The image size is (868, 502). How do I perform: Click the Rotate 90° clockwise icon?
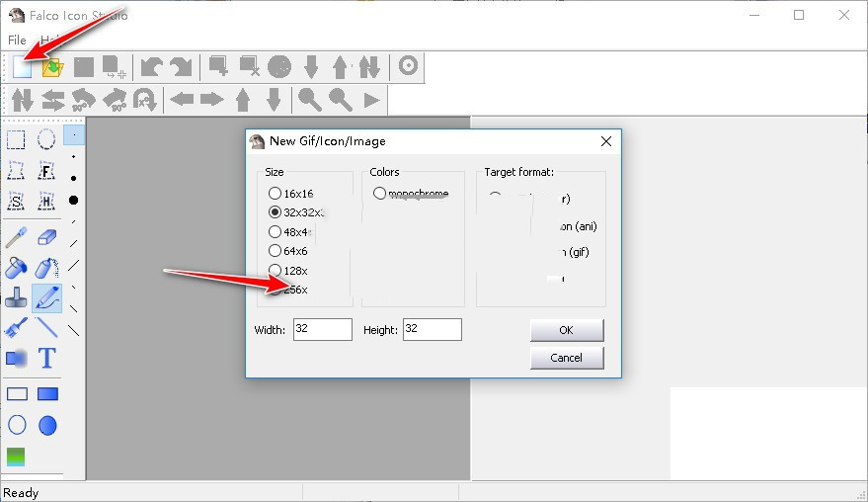point(115,100)
